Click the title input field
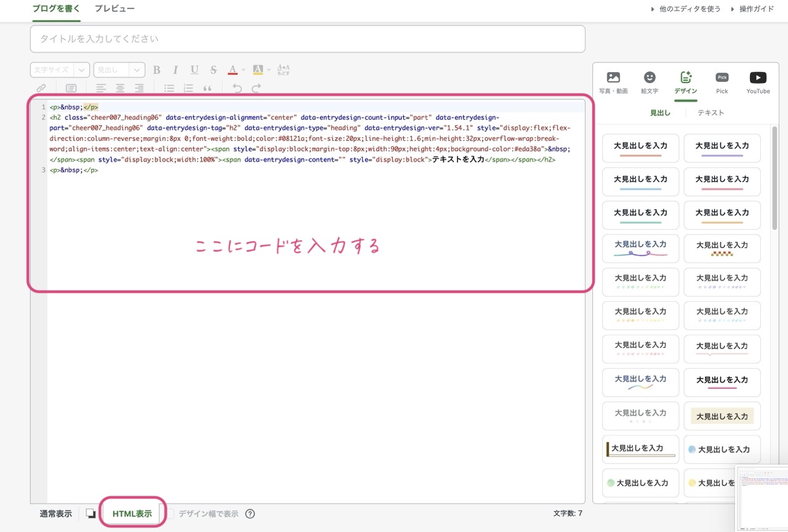Viewport: 788px width, 532px height. [307, 39]
